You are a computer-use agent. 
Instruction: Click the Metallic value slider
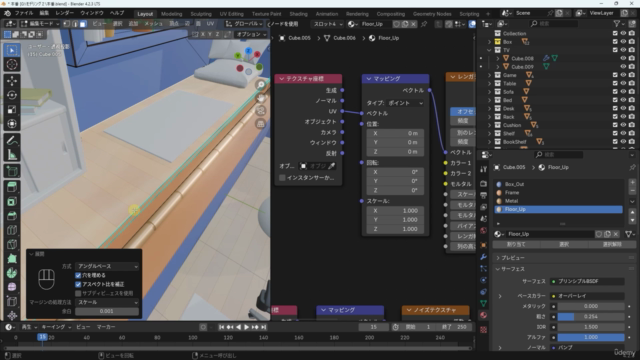[x=591, y=306]
